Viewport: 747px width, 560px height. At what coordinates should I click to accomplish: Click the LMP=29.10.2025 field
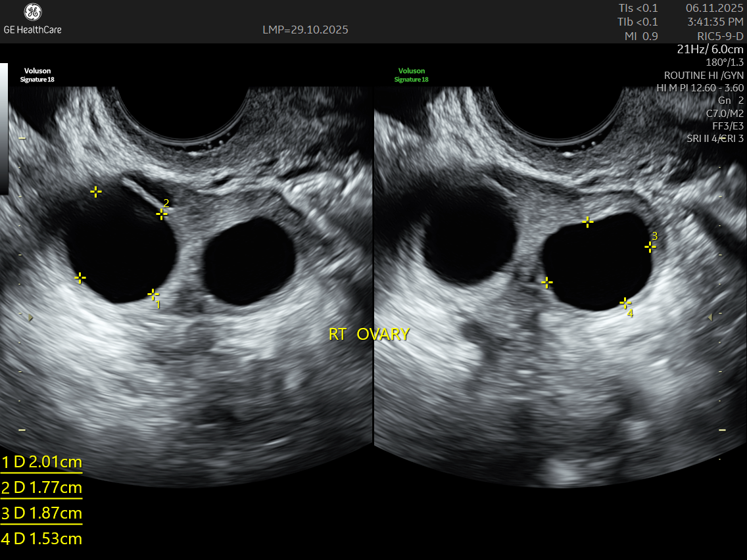(305, 30)
